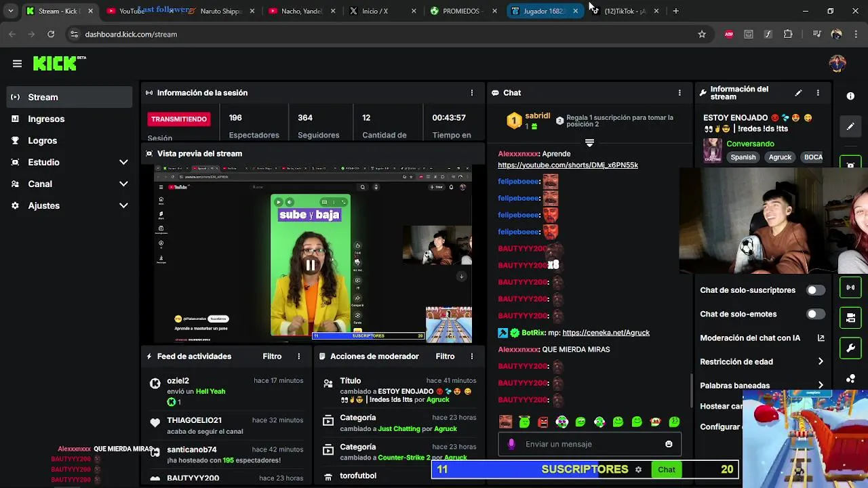
Task: Expand the Estudio sidebar section
Action: 123,162
